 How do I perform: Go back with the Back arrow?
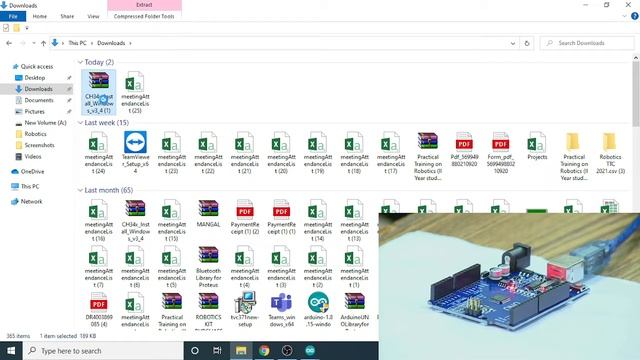click(x=9, y=43)
